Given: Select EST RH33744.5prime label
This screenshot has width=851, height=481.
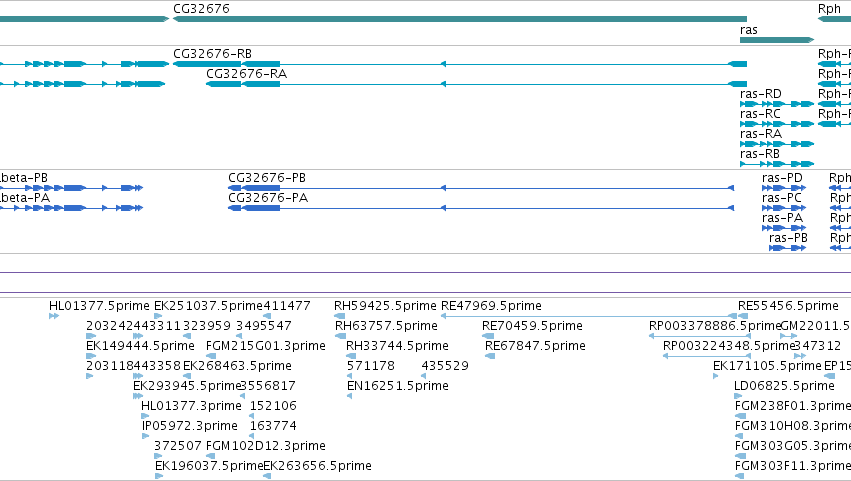Looking at the screenshot, I should click(397, 346).
